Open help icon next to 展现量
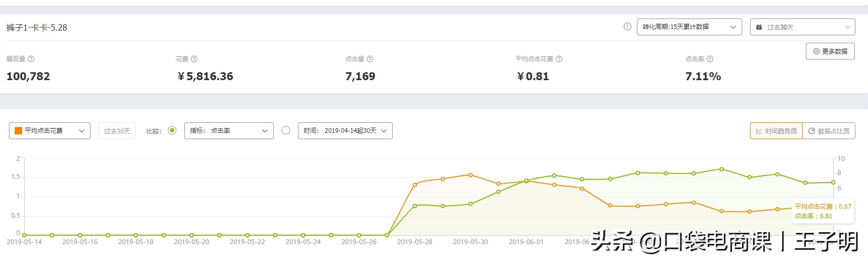This screenshot has height=261, width=868. coord(31,59)
